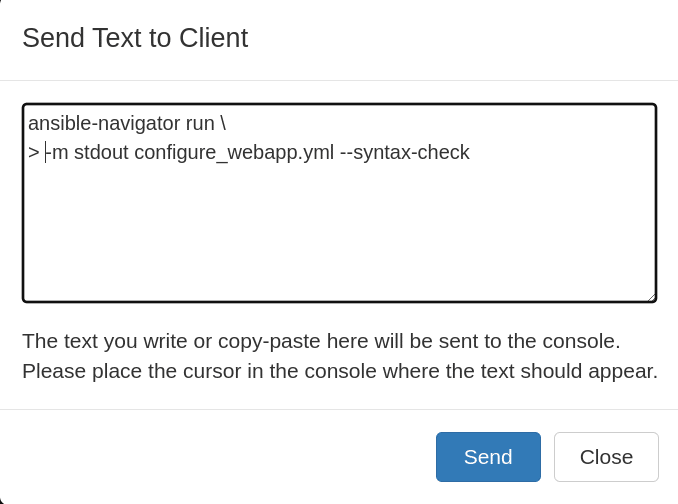Grab the textarea resize handle in the corner
Image resolution: width=678 pixels, height=504 pixels.
click(x=652, y=297)
